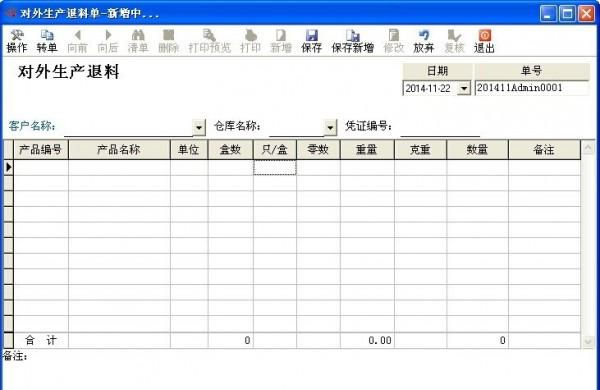Viewport: 600px width, 390px height.
Task: Discard changes with 放弃
Action: [x=424, y=41]
